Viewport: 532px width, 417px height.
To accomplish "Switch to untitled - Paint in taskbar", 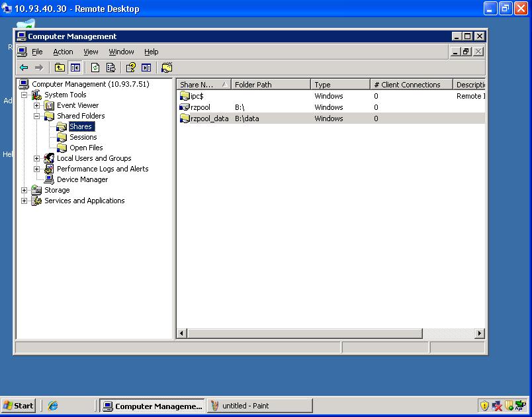I will tap(258, 406).
